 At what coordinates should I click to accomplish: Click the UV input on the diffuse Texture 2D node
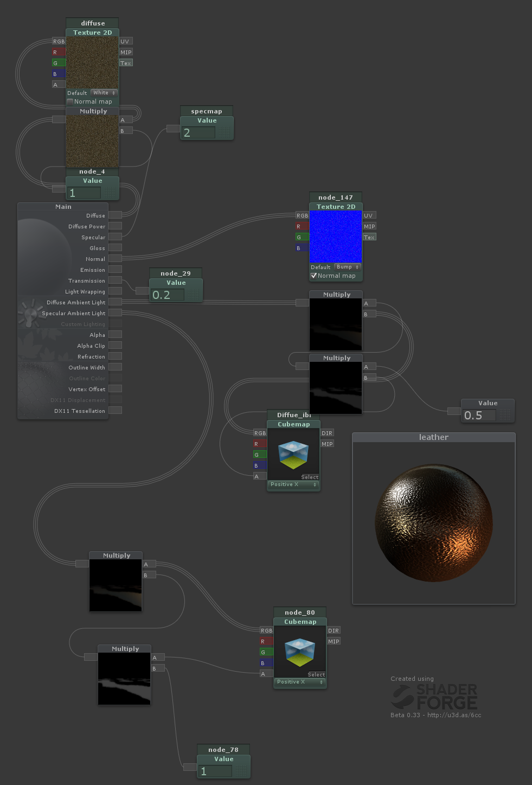pyautogui.click(x=125, y=41)
